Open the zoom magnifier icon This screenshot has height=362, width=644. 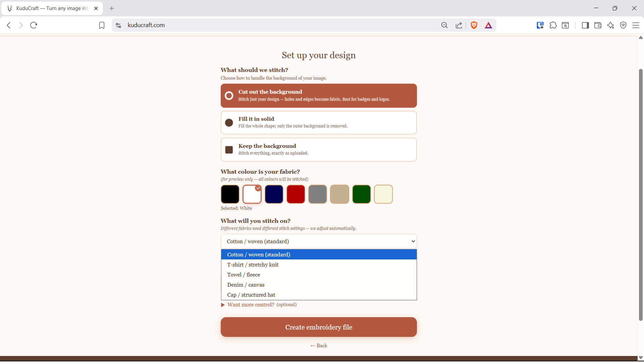tap(444, 25)
